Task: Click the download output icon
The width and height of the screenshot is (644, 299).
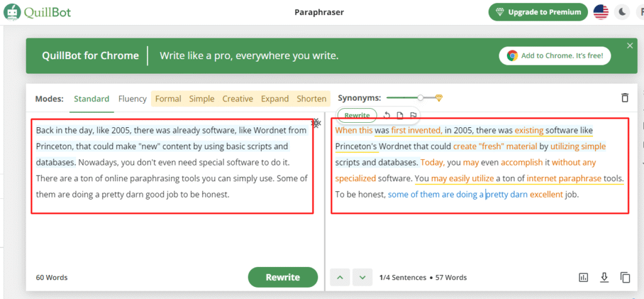Action: pyautogui.click(x=604, y=278)
